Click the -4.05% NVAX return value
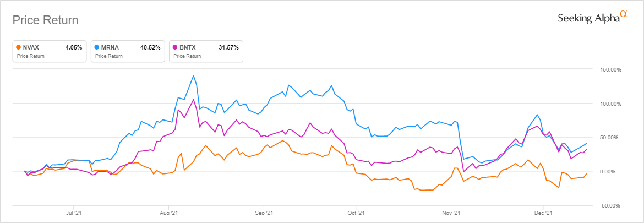Screen dimensions: 644x223 pyautogui.click(x=72, y=48)
